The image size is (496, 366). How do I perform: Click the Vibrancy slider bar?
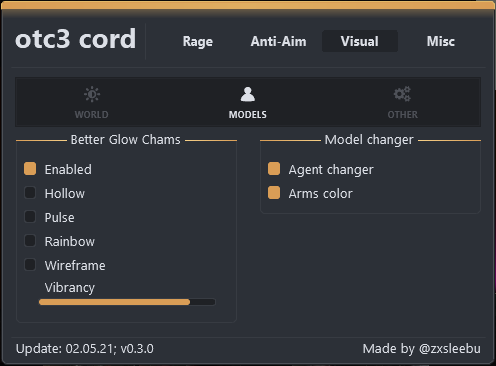point(127,302)
